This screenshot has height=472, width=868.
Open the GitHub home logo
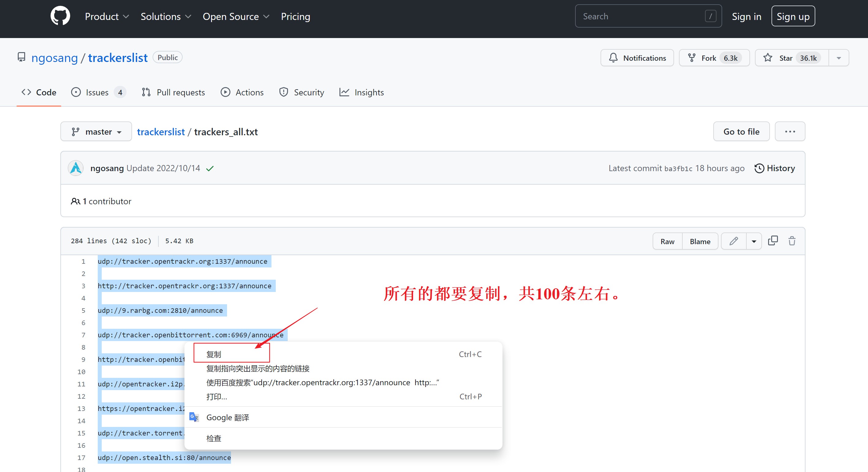coord(60,16)
